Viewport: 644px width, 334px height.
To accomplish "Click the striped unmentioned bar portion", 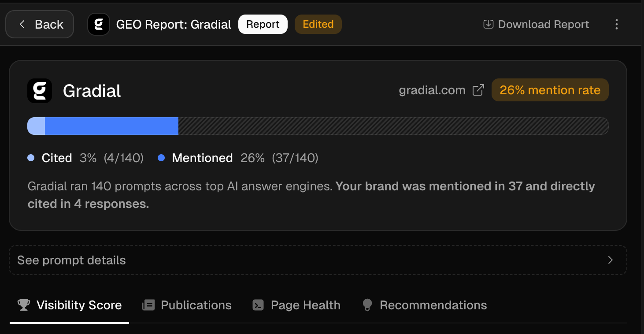I will click(393, 126).
